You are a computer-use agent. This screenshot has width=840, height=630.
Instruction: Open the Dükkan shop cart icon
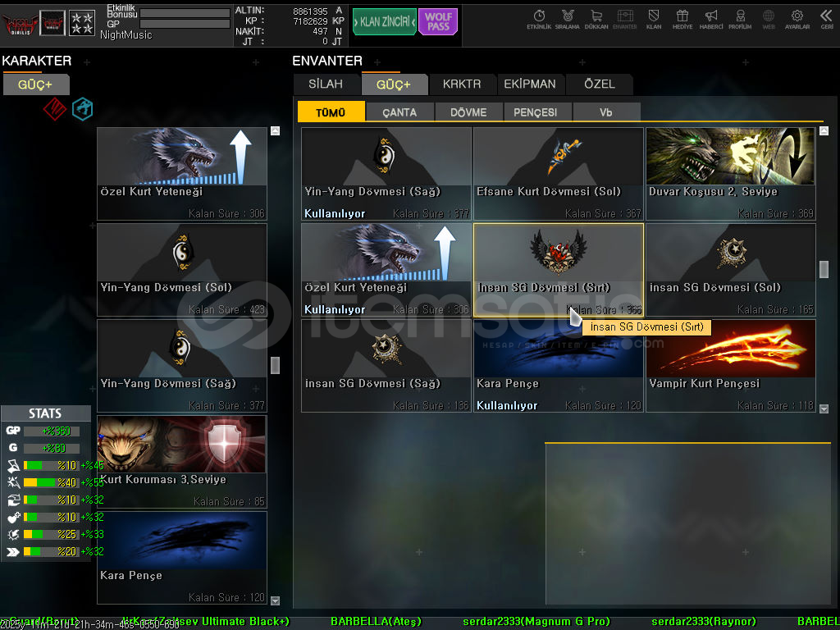[x=596, y=20]
